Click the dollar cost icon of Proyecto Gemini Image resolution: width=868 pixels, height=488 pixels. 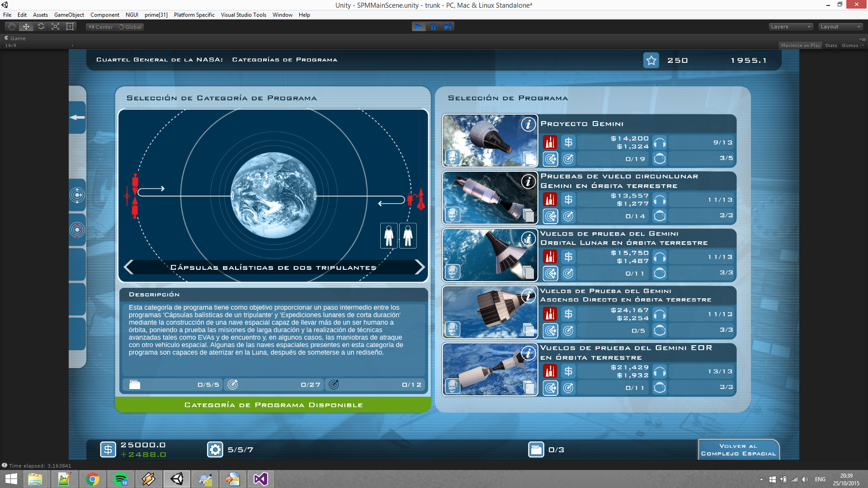point(568,142)
